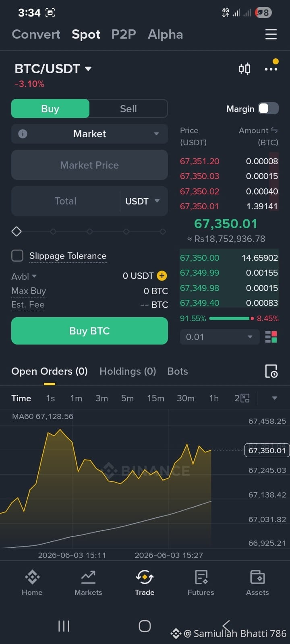Viewport: 290px width, 644px height.
Task: Tap the Android recent apps button
Action: point(64,626)
